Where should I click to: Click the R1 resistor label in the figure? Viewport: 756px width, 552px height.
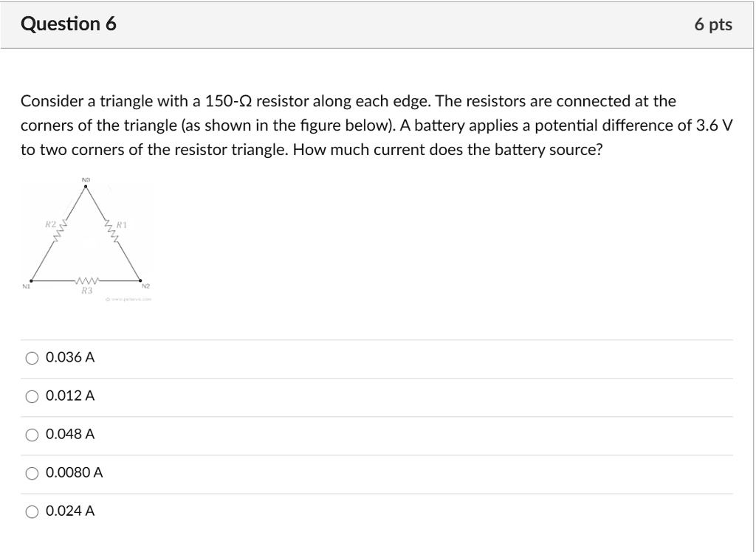pos(120,224)
